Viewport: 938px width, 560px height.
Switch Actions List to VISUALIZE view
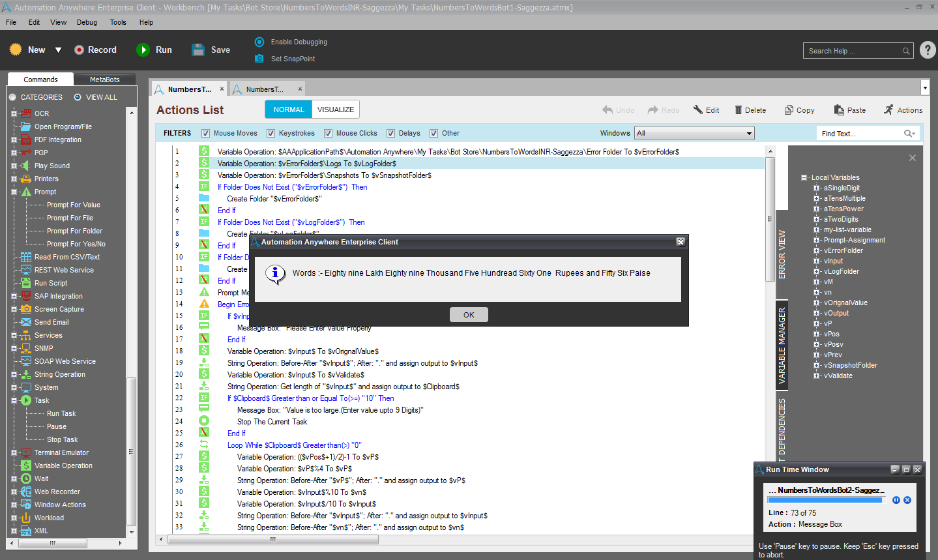[336, 110]
